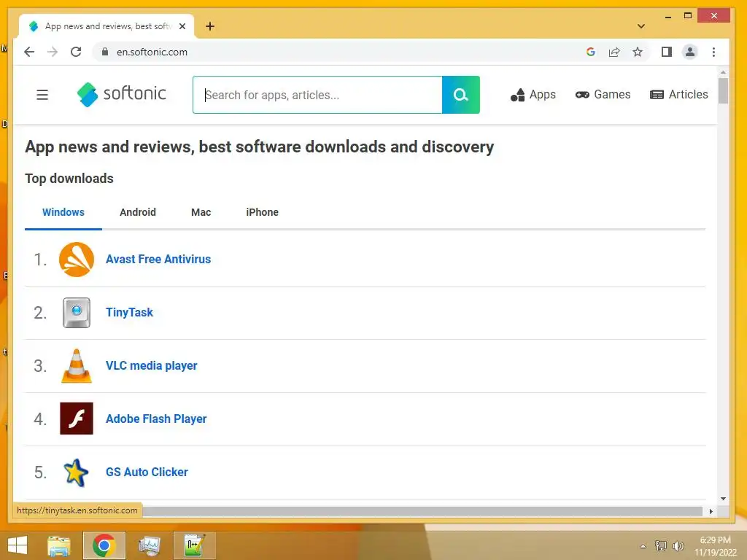The width and height of the screenshot is (747, 560).
Task: Open a new browser tab
Action: pos(210,26)
